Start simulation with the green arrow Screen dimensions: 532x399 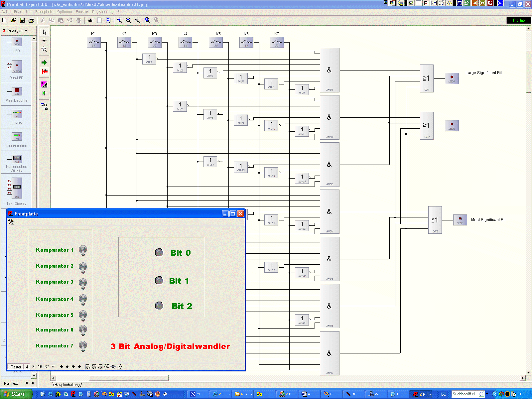pyautogui.click(x=44, y=63)
